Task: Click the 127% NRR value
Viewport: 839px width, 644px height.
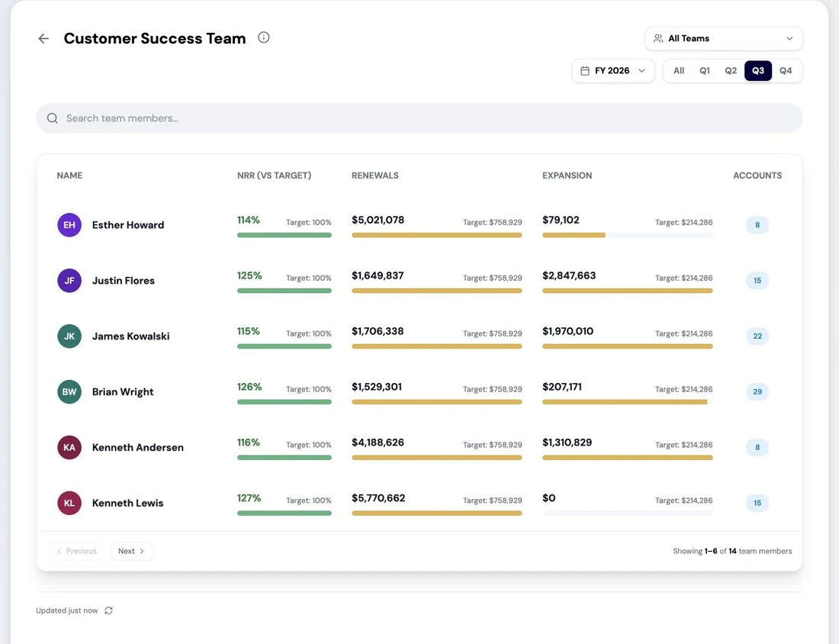Action: pos(249,498)
